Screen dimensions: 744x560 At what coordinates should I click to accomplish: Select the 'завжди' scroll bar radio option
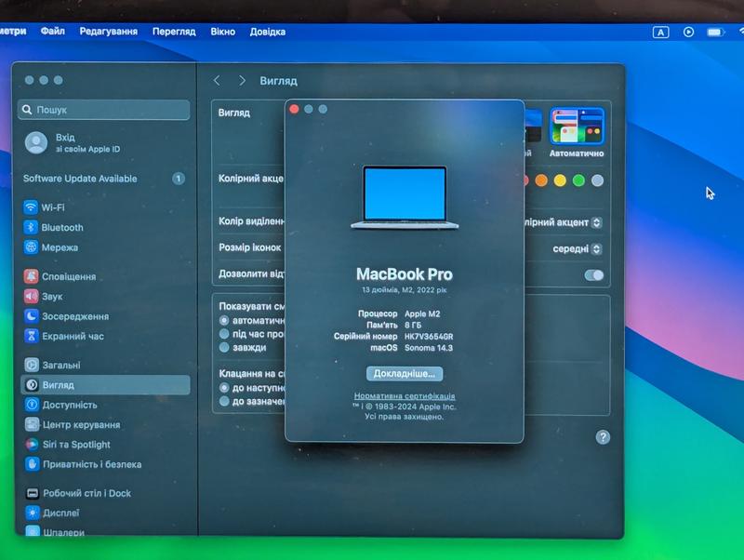[x=224, y=347]
